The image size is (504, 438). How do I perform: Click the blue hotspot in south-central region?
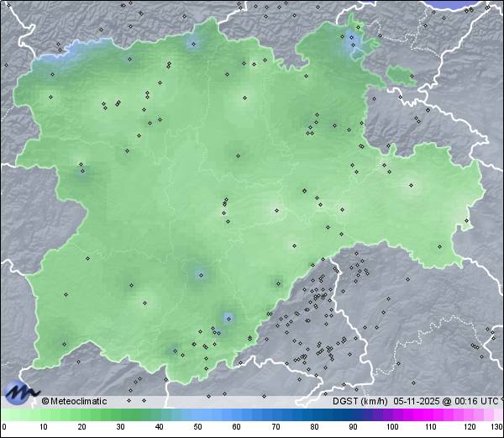pyautogui.click(x=200, y=273)
